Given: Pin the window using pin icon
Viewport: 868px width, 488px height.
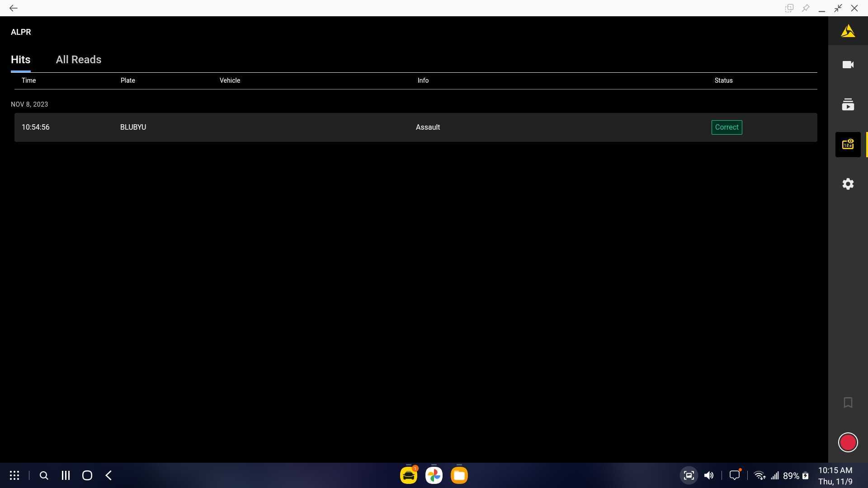Looking at the screenshot, I should 805,8.
